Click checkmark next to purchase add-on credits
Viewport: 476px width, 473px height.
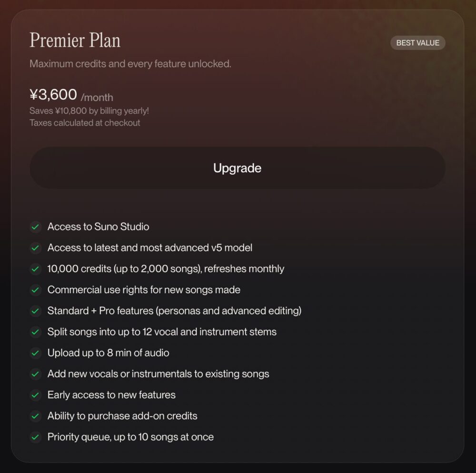(x=35, y=416)
